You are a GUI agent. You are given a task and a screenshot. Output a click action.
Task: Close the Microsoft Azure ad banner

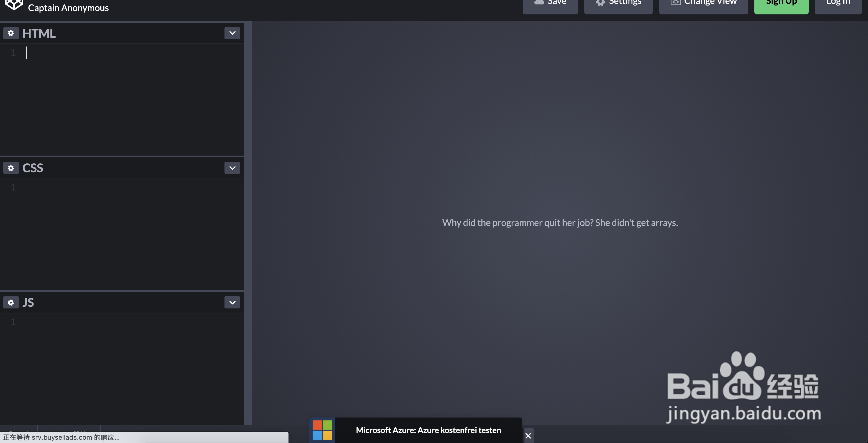point(528,436)
